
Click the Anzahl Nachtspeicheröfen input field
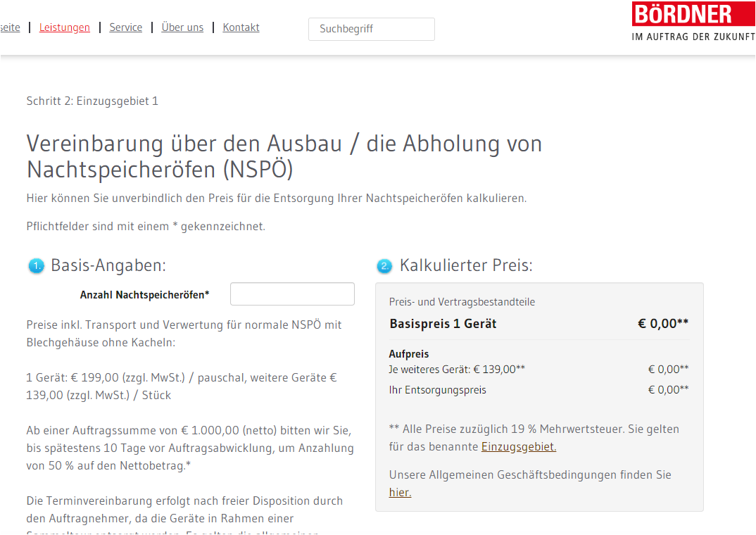(292, 294)
